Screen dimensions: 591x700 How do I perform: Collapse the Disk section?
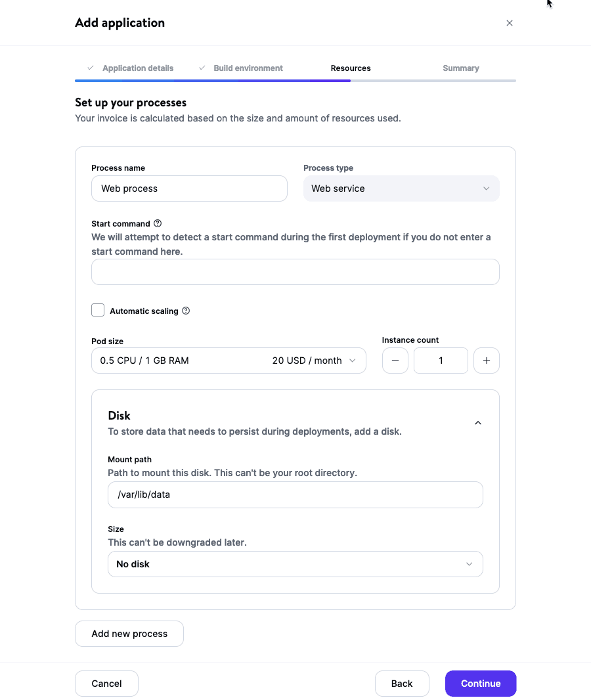(x=478, y=422)
